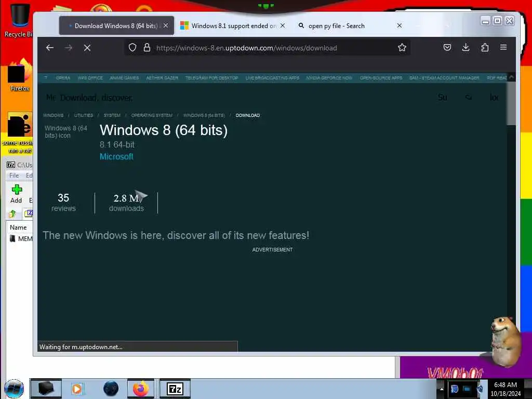Viewport: 532px width, 399px height.
Task: Stop loading the page with X button
Action: tap(87, 48)
